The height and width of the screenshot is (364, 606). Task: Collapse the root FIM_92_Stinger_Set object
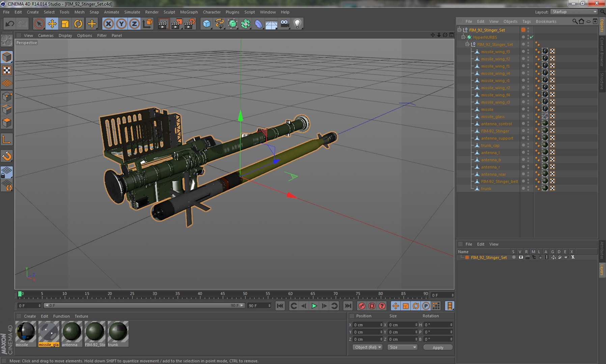click(459, 30)
